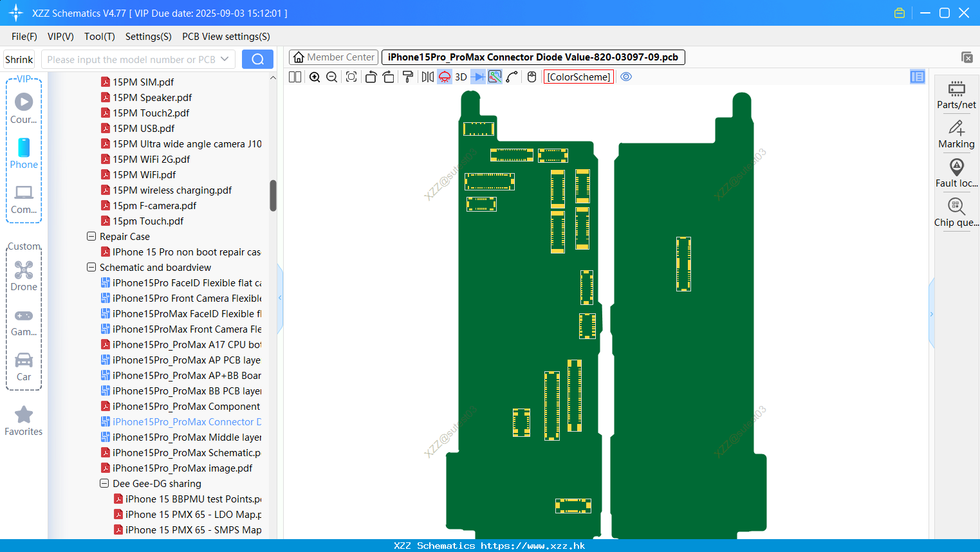Screen dimensions: 980x552
Task: Open the ColorScheme option
Action: pyautogui.click(x=578, y=77)
